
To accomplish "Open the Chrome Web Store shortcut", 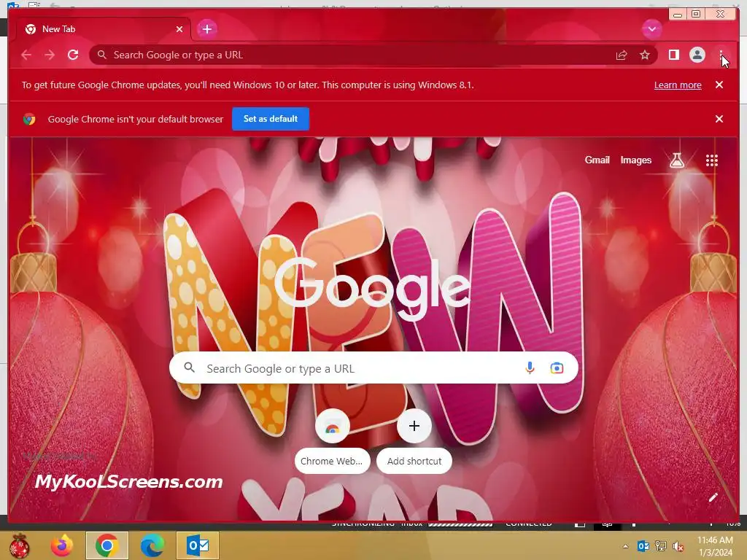I will pos(332,442).
